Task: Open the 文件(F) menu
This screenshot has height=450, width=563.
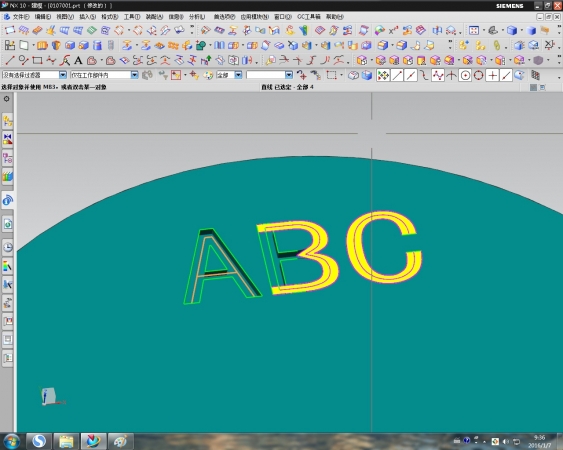Action: [x=20, y=17]
